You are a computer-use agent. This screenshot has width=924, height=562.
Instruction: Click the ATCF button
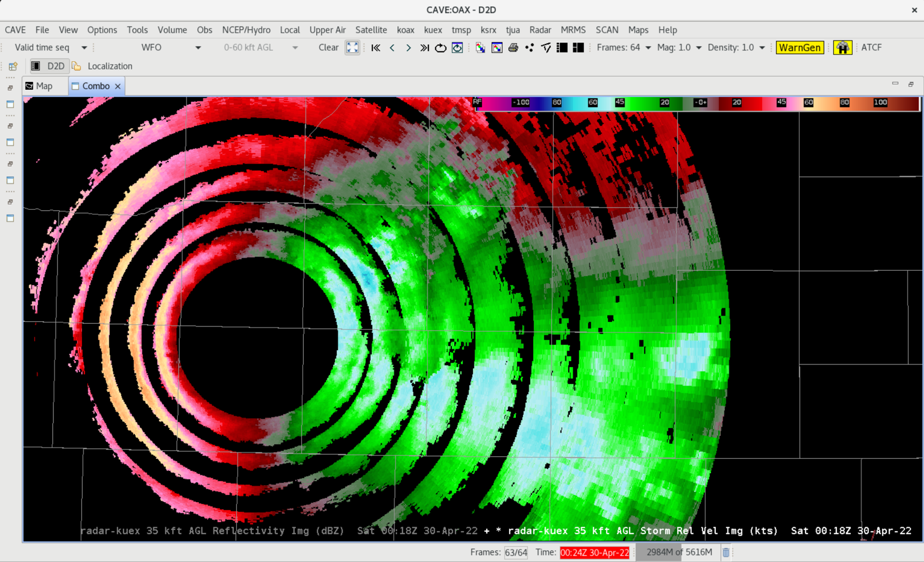tap(871, 47)
